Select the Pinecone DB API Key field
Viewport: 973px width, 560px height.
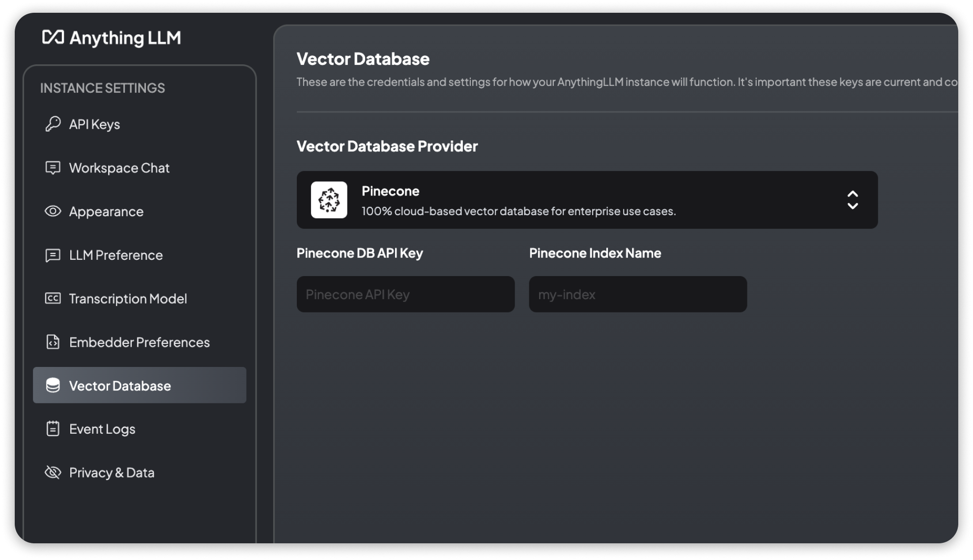(x=405, y=294)
